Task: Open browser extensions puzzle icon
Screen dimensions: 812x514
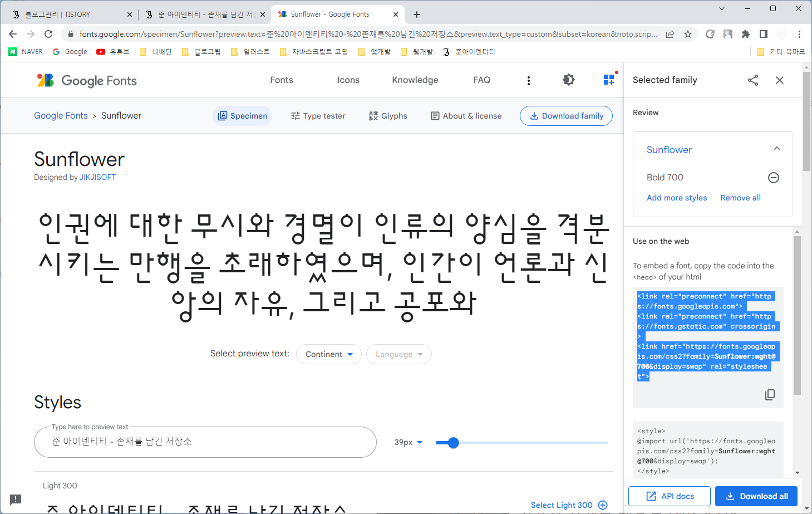Action: (746, 34)
